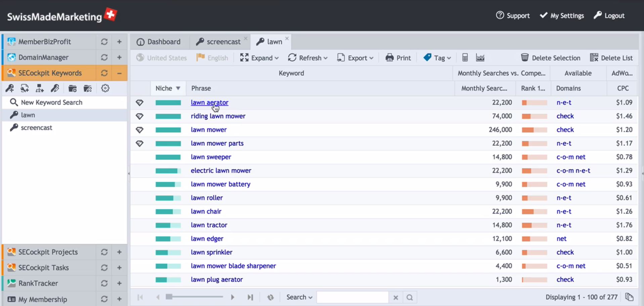The image size is (644, 306).
Task: Click Delete Selection
Action: tap(551, 58)
